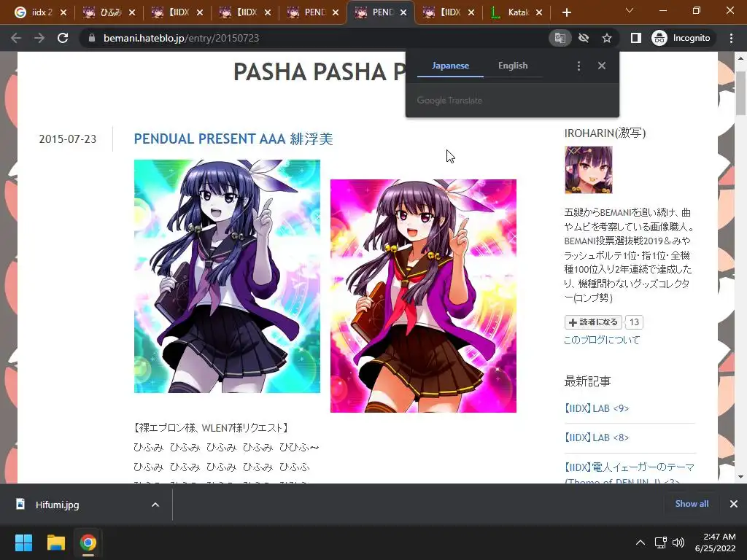Click the Chrome taskbar icon

pos(88,542)
